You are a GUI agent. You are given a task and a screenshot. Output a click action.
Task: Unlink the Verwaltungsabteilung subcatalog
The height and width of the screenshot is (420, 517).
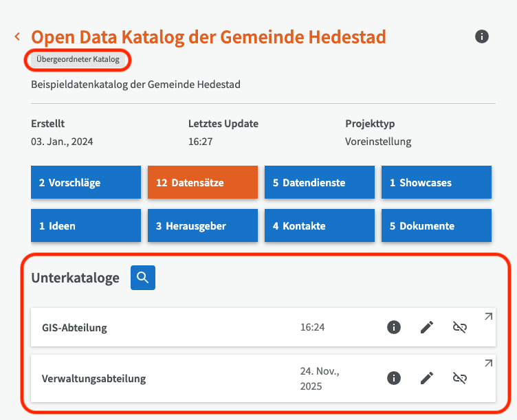click(x=460, y=378)
